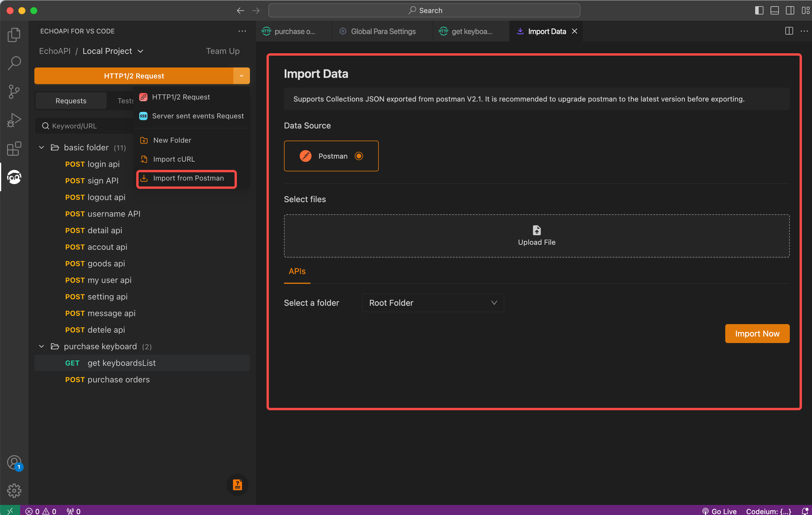Go back with the left arrow
812x515 pixels.
pos(240,10)
